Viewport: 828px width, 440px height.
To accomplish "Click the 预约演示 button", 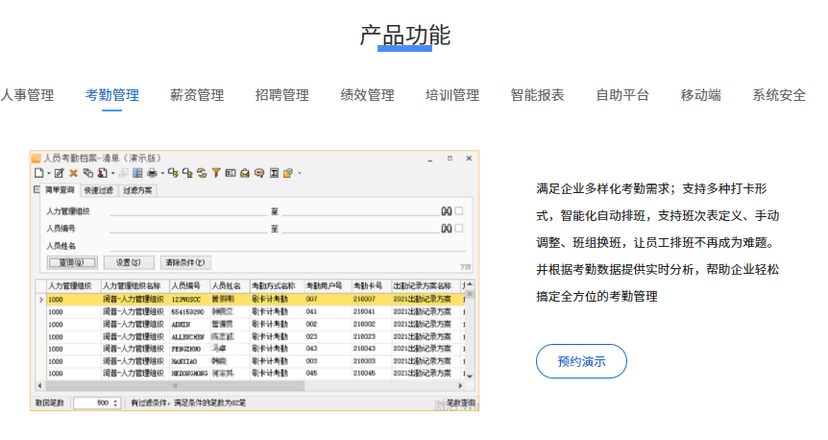I will (x=581, y=361).
